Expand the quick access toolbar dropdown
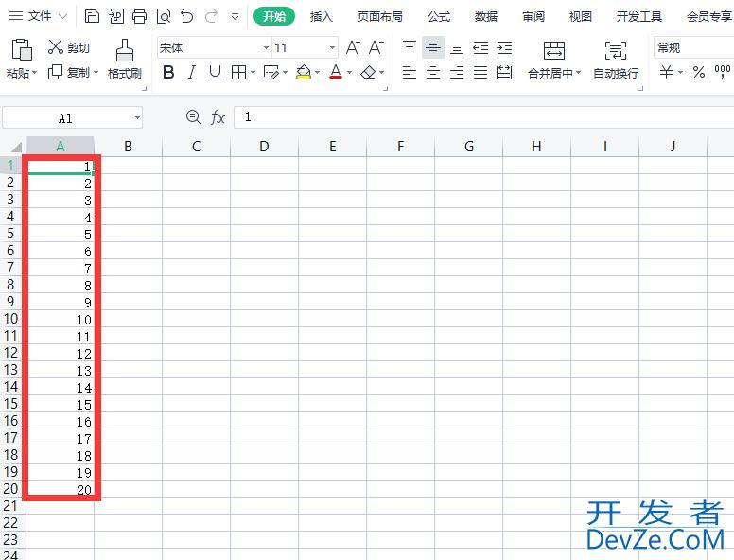Screen dimensions: 734x560 point(235,17)
